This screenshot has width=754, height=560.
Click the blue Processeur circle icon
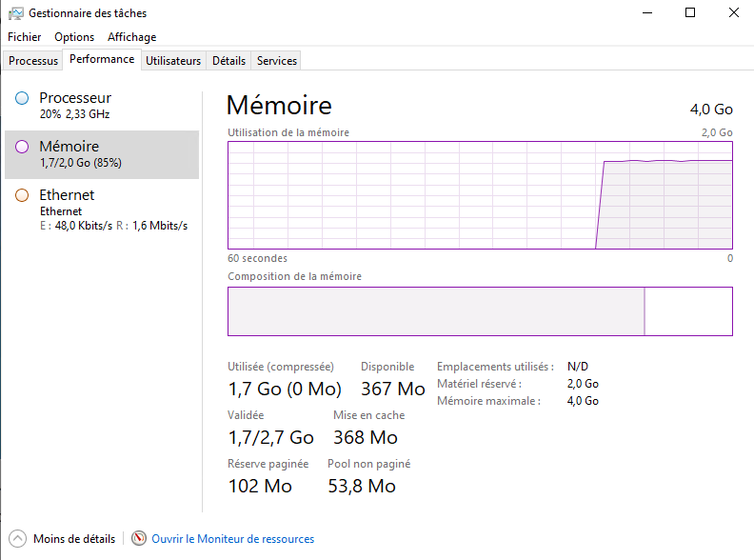pos(22,98)
